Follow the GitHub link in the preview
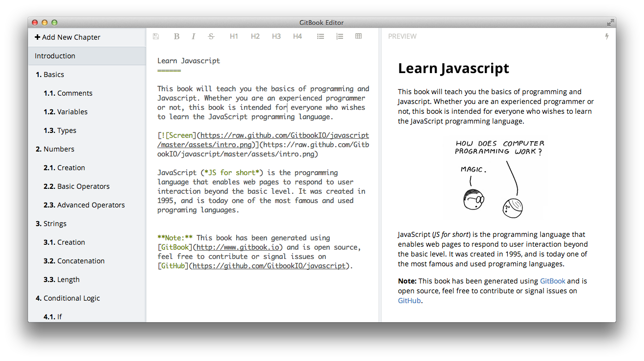Screen dimensions: 644x361 click(409, 301)
